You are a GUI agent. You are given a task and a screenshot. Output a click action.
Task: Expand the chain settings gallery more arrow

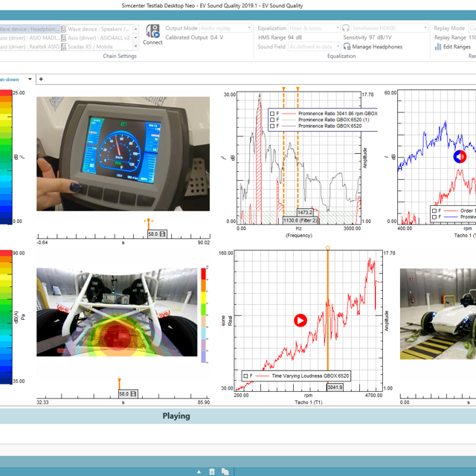point(136,46)
